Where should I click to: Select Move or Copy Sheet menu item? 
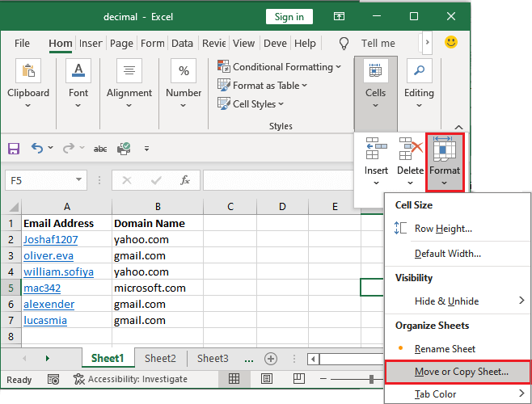(461, 372)
